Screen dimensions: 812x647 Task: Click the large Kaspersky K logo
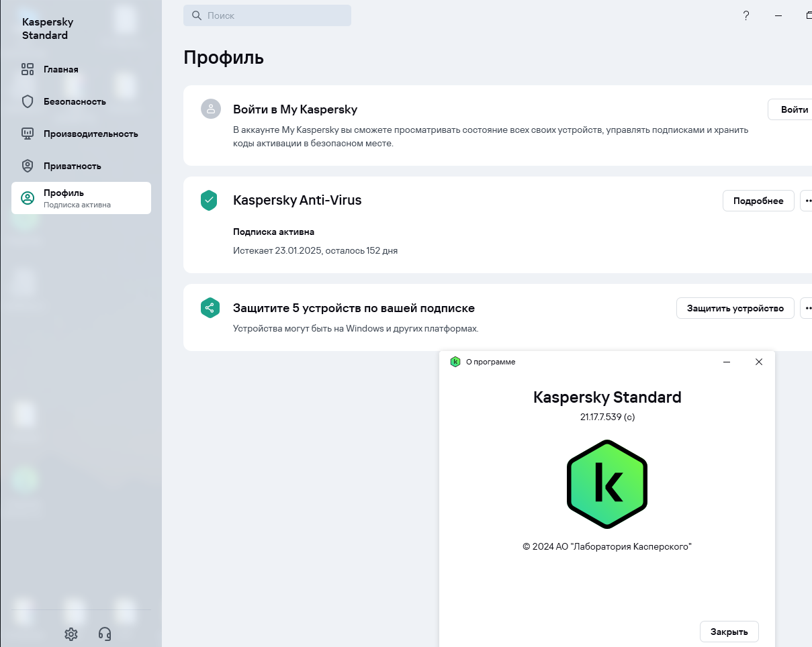point(607,484)
